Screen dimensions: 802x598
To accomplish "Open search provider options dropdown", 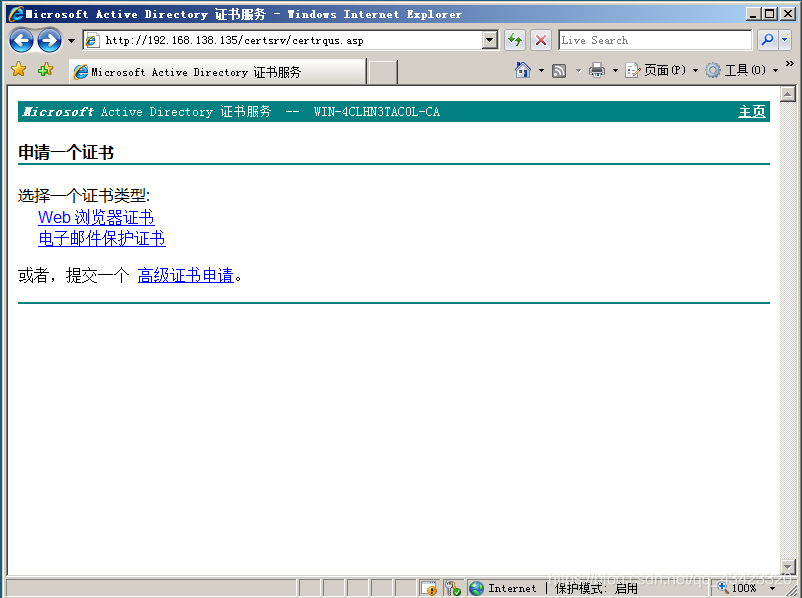I will coord(785,40).
